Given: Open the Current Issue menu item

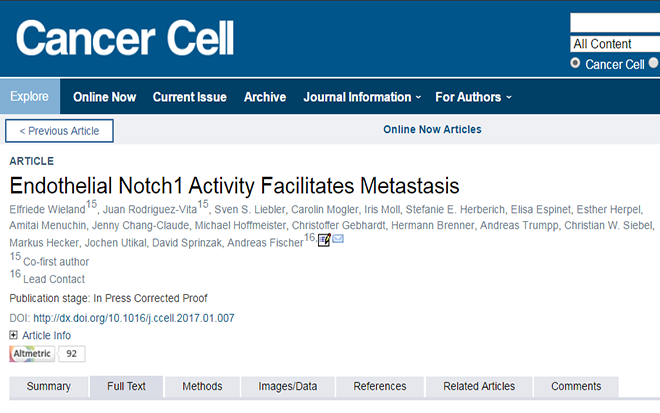Looking at the screenshot, I should pyautogui.click(x=190, y=97).
